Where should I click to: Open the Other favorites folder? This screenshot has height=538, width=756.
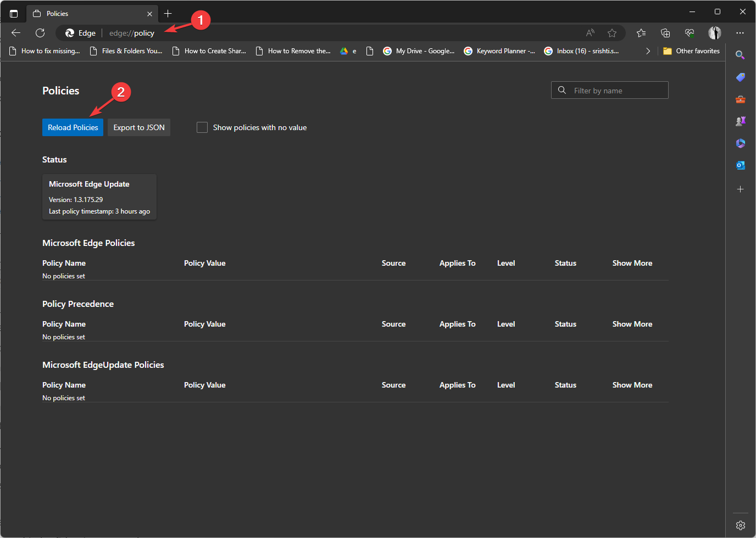pyautogui.click(x=691, y=51)
